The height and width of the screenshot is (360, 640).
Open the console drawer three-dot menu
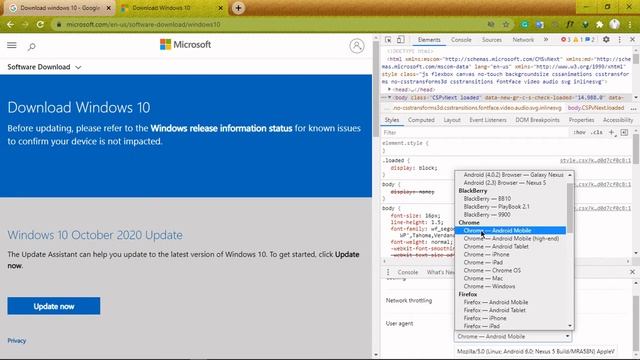388,272
